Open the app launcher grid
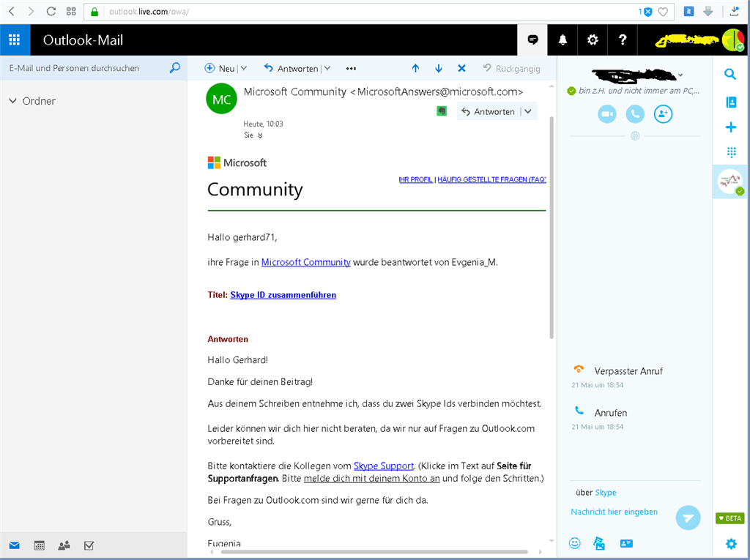 (x=15, y=40)
